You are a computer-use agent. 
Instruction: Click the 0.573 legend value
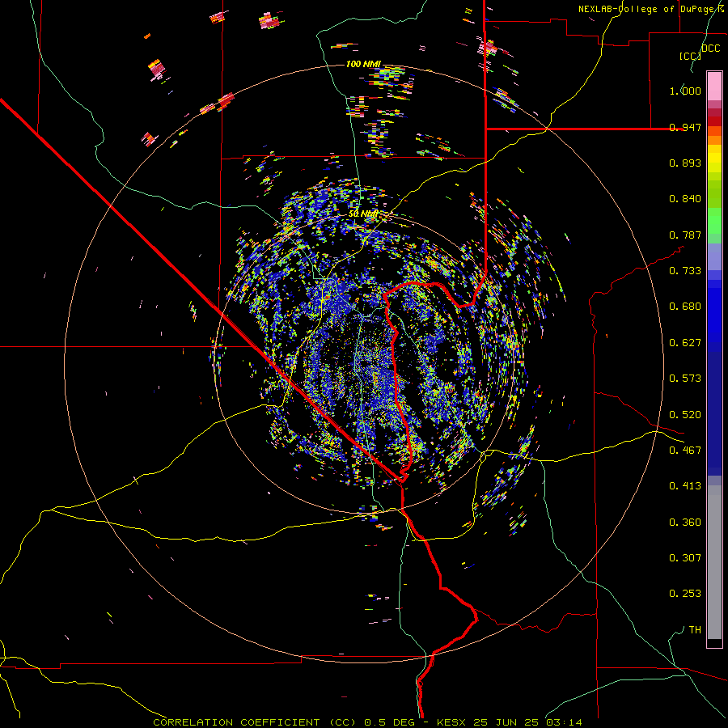coord(685,378)
